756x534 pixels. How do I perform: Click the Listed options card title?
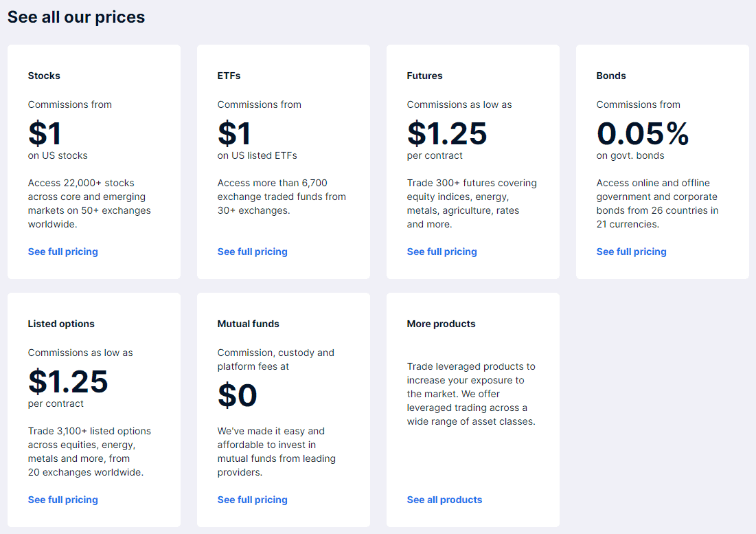[x=61, y=324]
